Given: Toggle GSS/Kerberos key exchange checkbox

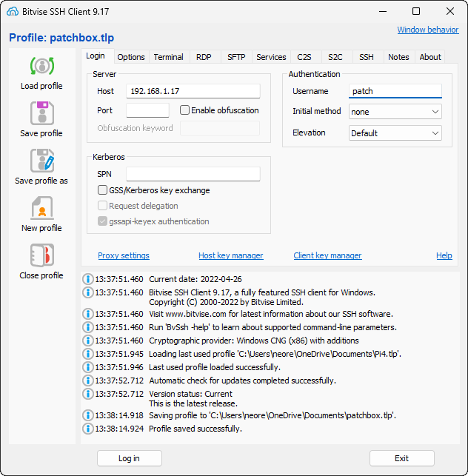Looking at the screenshot, I should (x=102, y=190).
